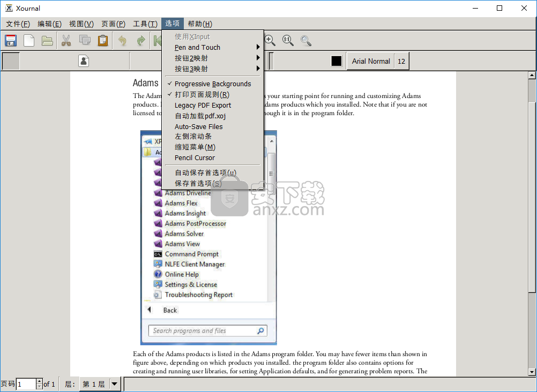
Task: Copy selection using the Copy icon
Action: [x=85, y=40]
